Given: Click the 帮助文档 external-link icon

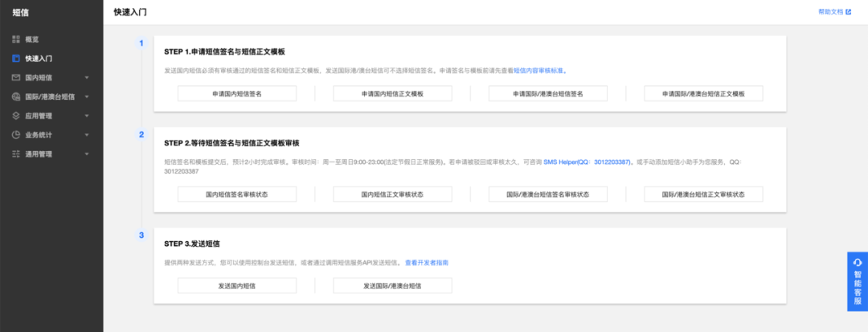Looking at the screenshot, I should click(848, 11).
